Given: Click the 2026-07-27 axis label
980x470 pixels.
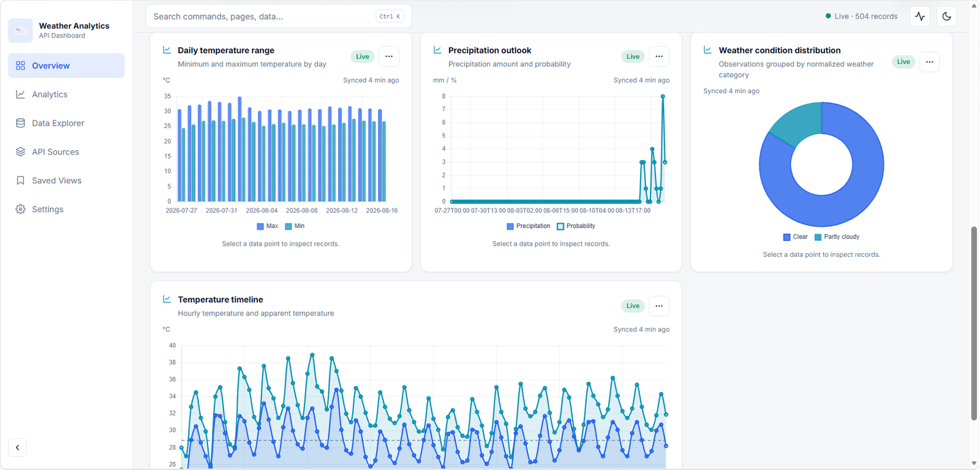Looking at the screenshot, I should (181, 210).
